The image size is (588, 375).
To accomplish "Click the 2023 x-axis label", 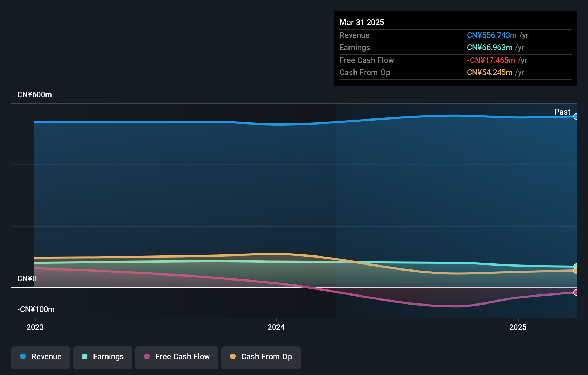I will [x=35, y=327].
